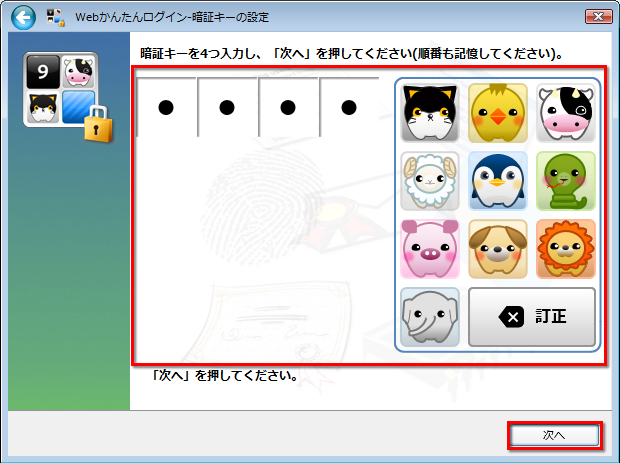Click the 訂正 correction button
This screenshot has height=463, width=620.
coord(532,317)
